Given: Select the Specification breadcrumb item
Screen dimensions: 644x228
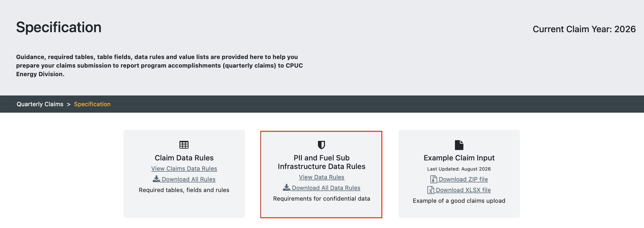Looking at the screenshot, I should coord(92,104).
